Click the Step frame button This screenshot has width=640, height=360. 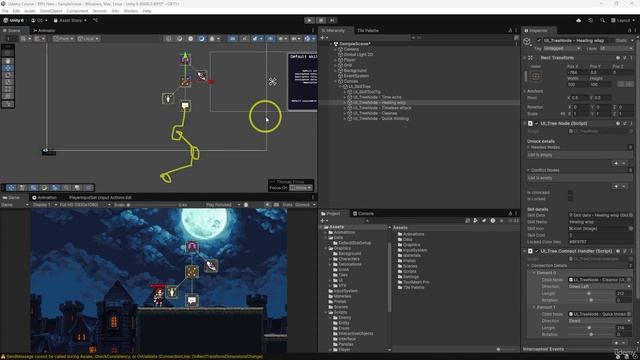click(332, 20)
